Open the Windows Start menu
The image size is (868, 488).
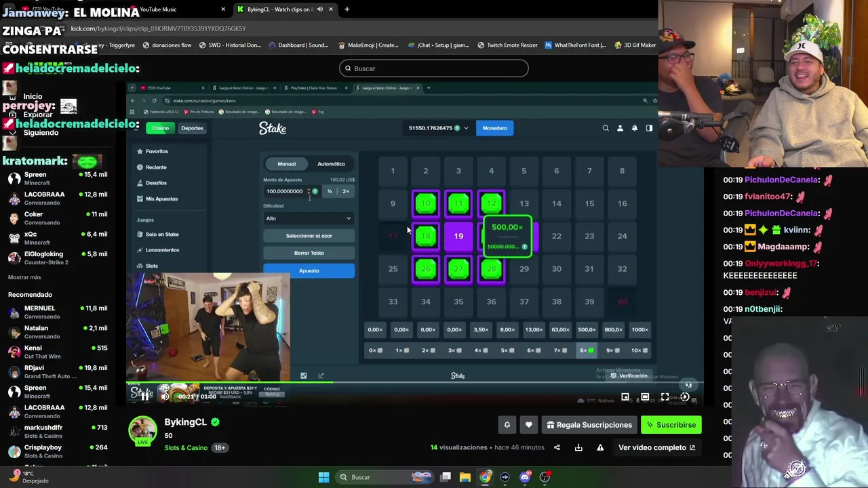pos(323,477)
